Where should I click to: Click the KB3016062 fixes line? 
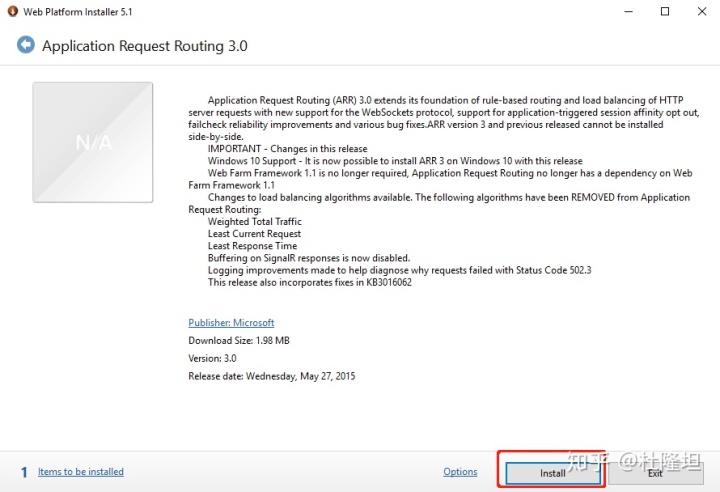[x=310, y=283]
